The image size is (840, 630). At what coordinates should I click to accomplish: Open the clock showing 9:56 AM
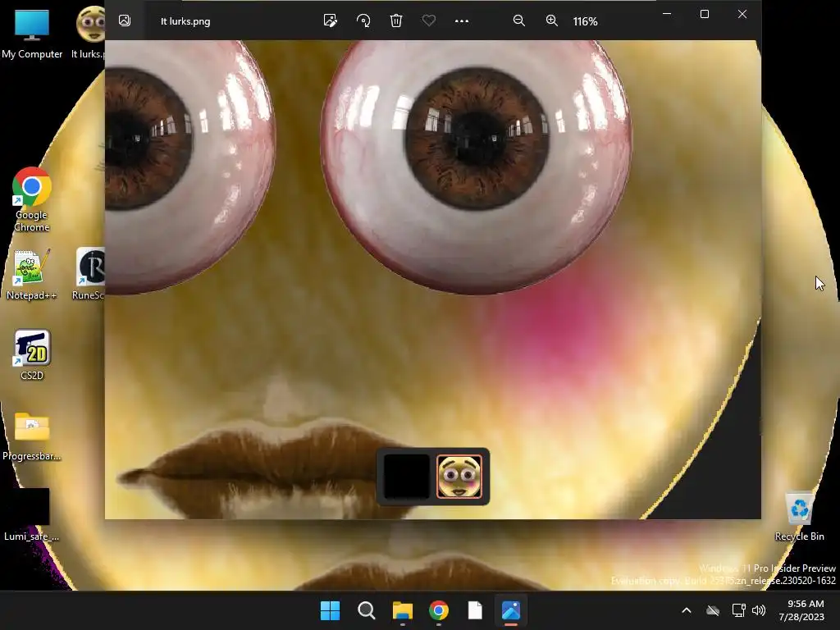click(801, 610)
